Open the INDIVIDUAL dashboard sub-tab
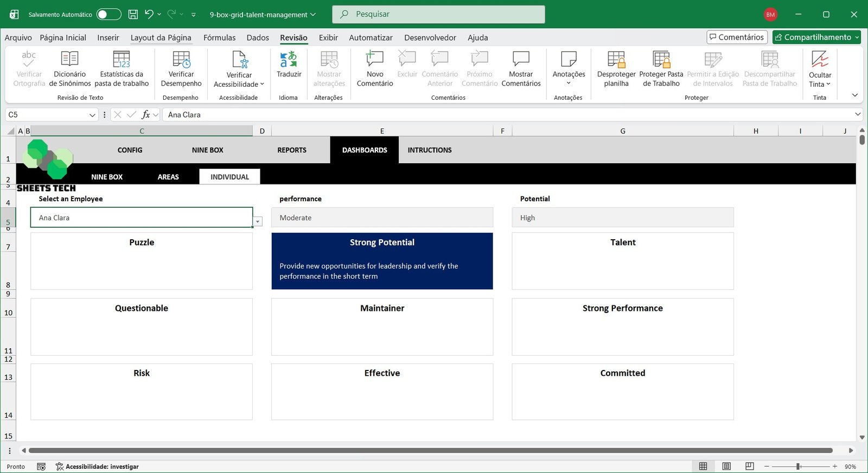The width and height of the screenshot is (868, 473). pos(229,177)
